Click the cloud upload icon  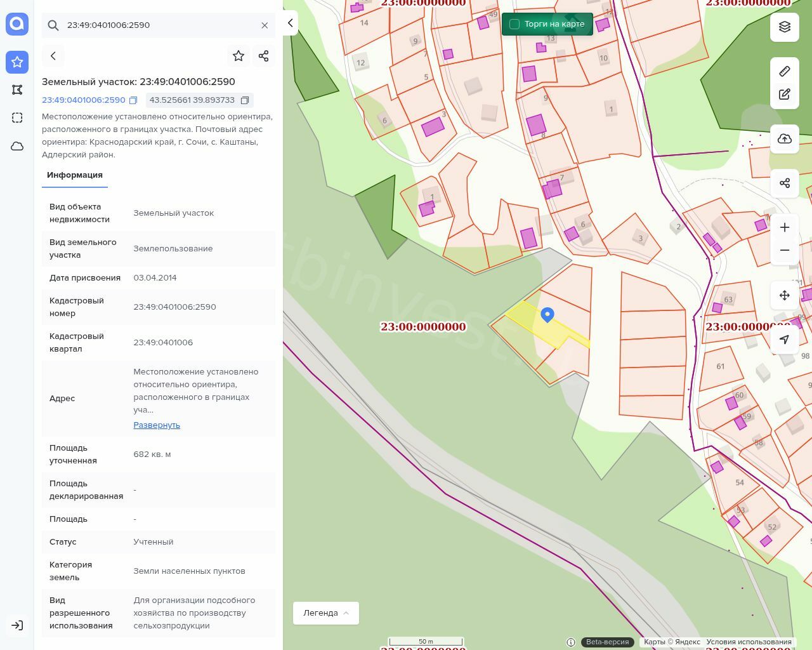784,139
